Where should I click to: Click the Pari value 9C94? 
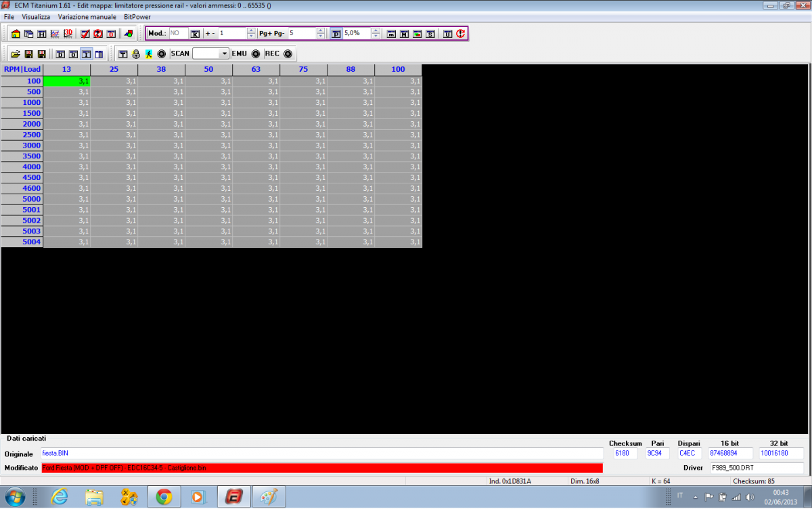pyautogui.click(x=658, y=453)
